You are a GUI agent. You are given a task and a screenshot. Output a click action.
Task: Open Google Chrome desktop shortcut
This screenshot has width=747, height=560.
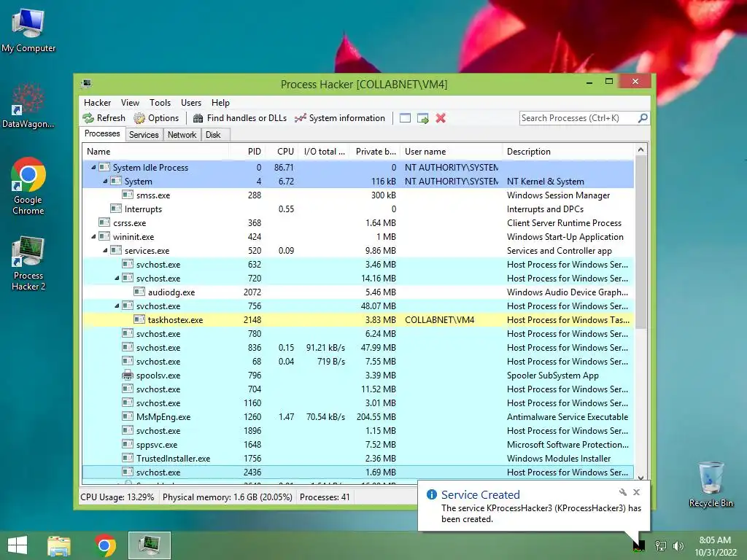(x=28, y=186)
